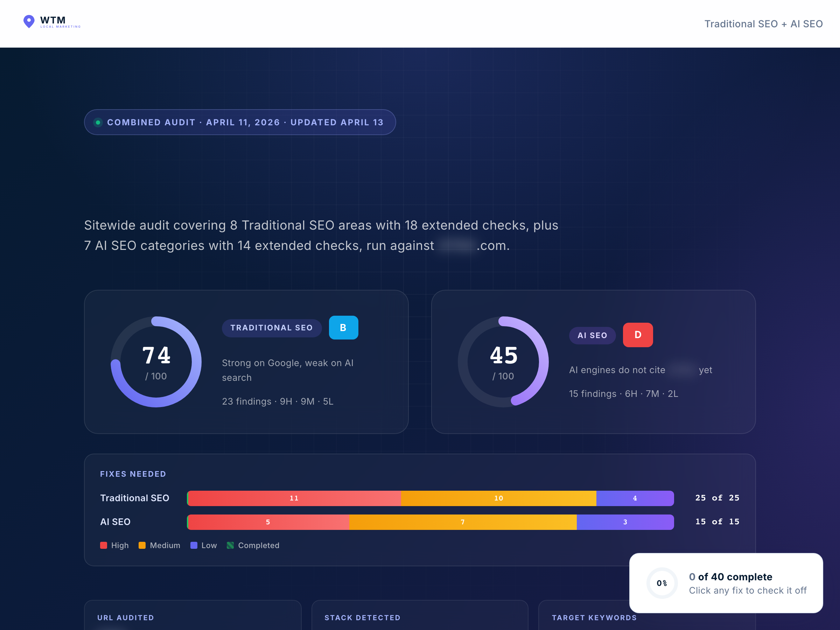Select the blue B grade badge

[x=343, y=327]
